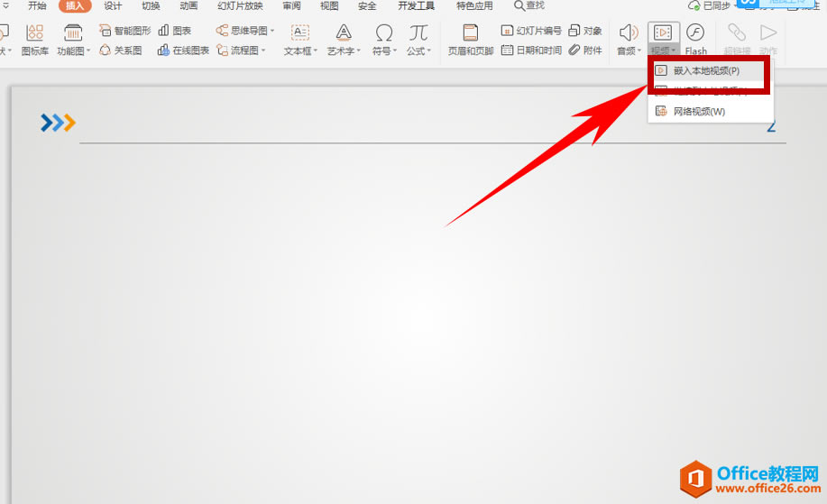827x504 pixels.
Task: Click the 视频 video button
Action: [664, 39]
